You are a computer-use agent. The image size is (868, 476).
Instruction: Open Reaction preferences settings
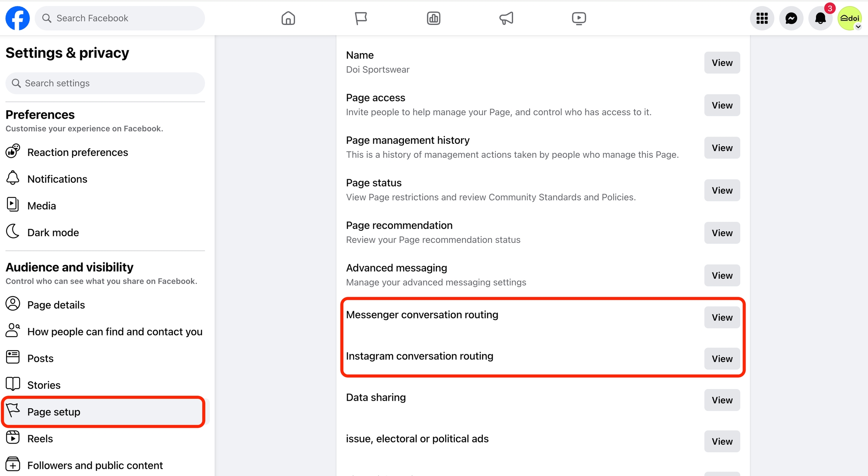pyautogui.click(x=78, y=152)
